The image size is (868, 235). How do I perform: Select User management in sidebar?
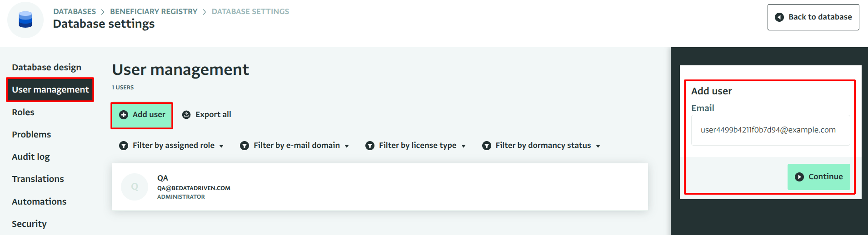50,90
